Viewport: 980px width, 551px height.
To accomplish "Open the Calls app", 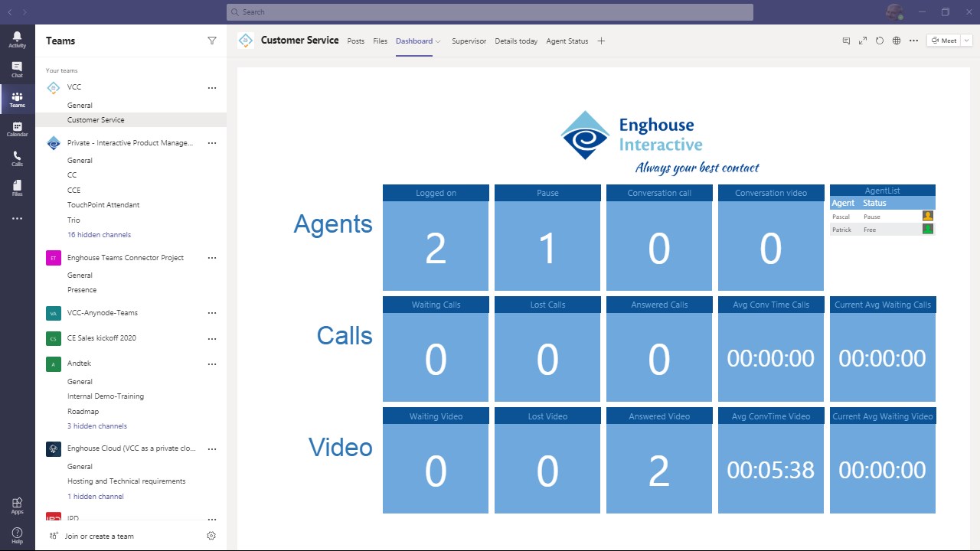I will 17,159.
